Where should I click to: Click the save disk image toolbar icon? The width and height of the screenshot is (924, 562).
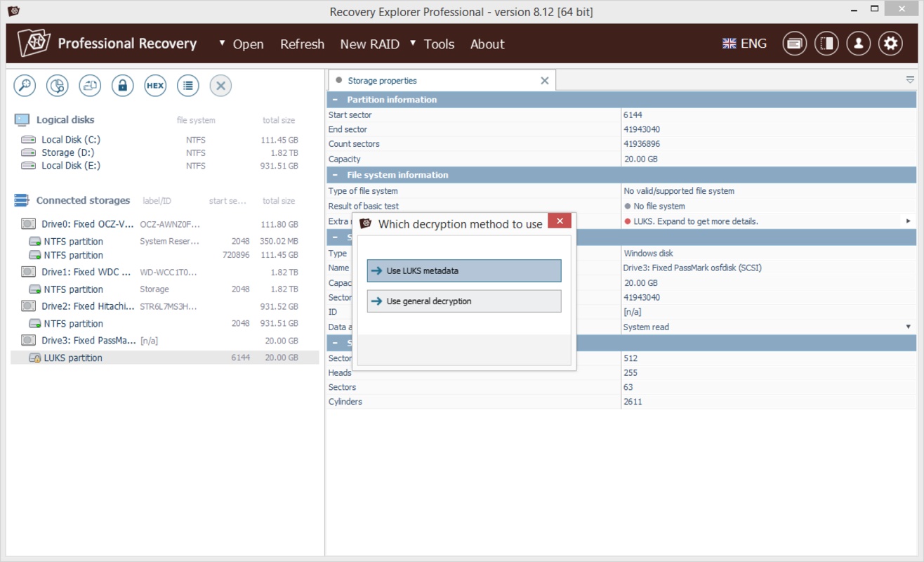[x=90, y=86]
